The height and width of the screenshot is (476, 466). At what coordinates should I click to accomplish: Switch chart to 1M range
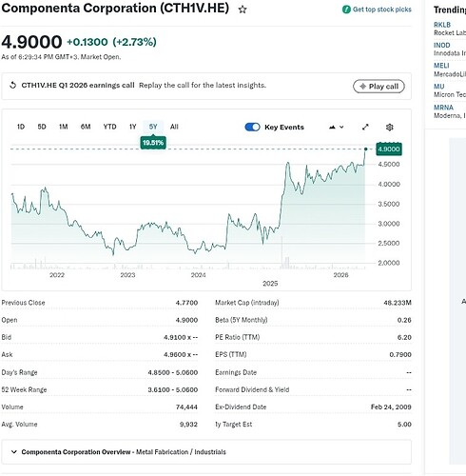coord(64,127)
